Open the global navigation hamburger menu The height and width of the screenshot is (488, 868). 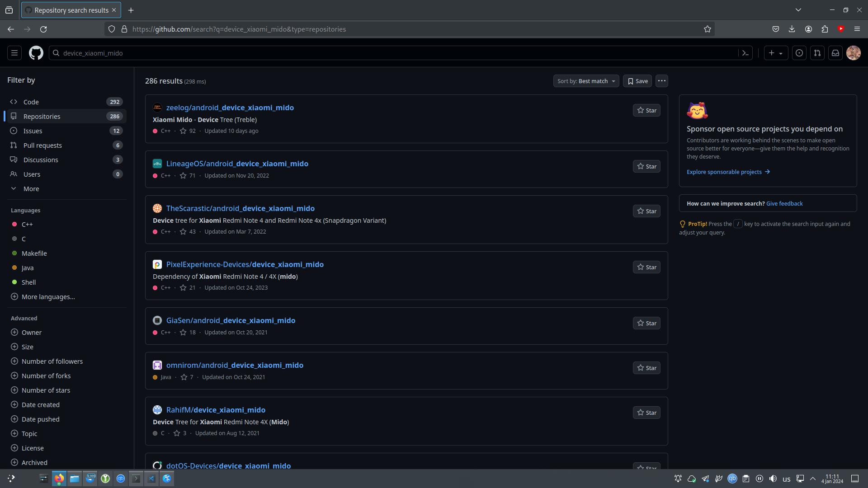pyautogui.click(x=14, y=53)
